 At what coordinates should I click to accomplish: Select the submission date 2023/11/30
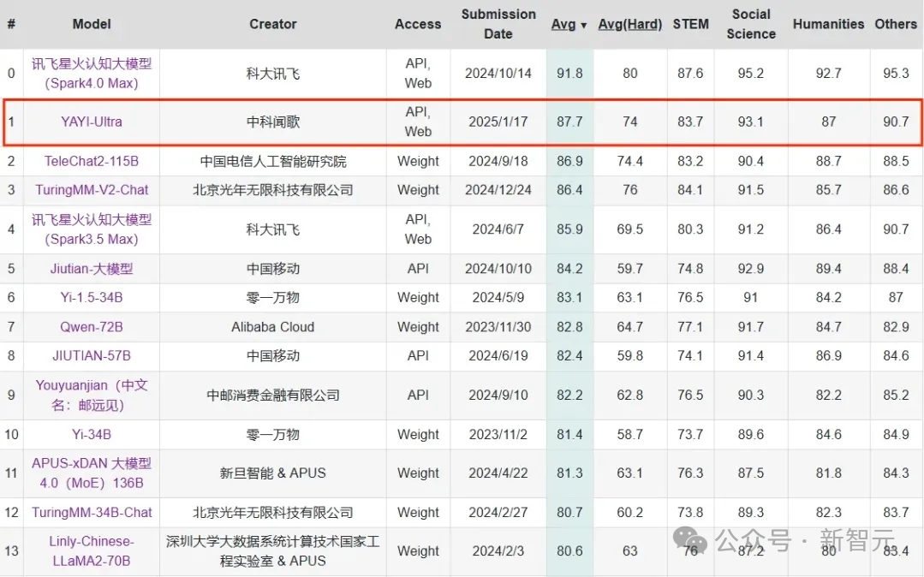pyautogui.click(x=498, y=327)
